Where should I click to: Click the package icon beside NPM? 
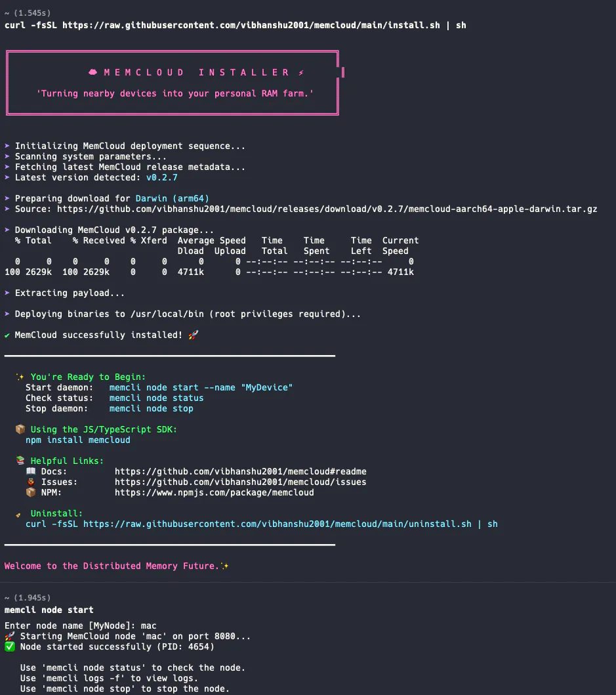(x=31, y=492)
